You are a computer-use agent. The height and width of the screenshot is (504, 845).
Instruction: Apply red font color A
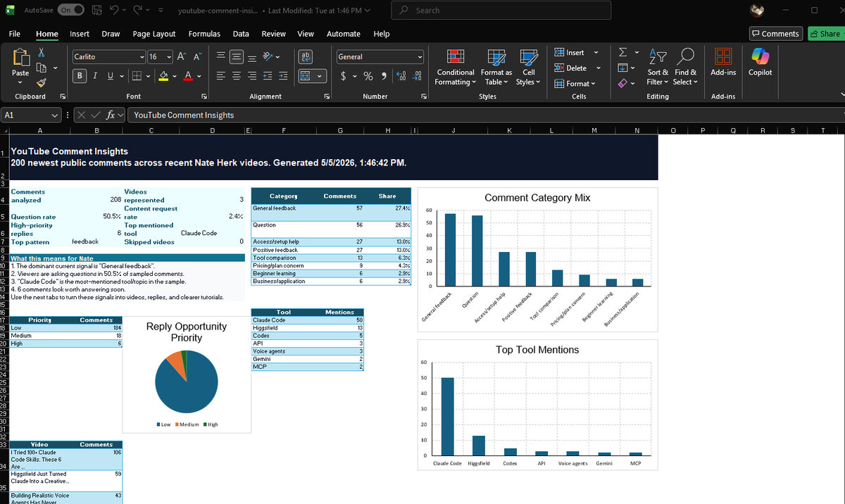pos(188,76)
